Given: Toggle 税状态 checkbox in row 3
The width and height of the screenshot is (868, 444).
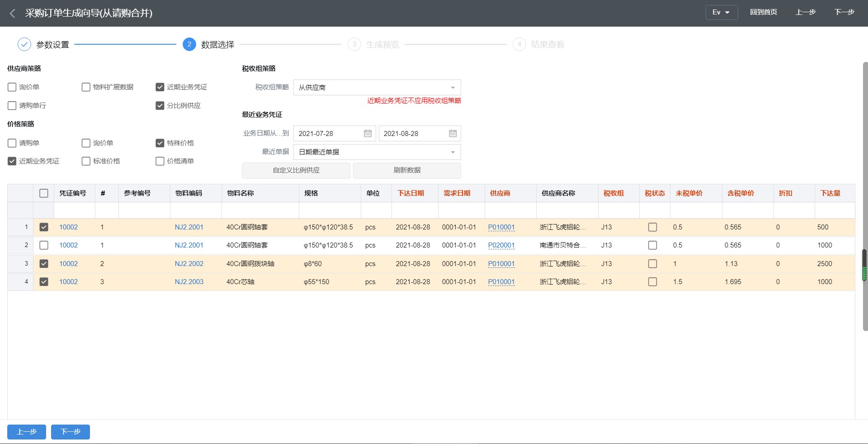Looking at the screenshot, I should click(653, 264).
